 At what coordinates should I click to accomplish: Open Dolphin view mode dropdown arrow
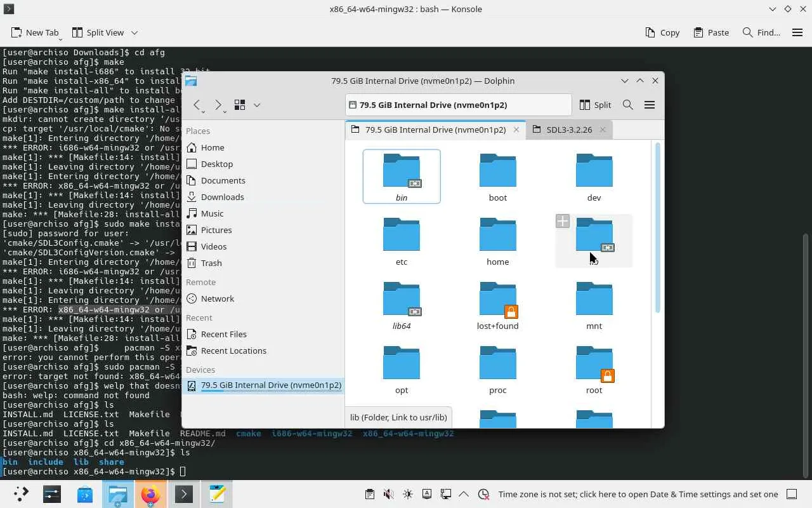pyautogui.click(x=257, y=105)
